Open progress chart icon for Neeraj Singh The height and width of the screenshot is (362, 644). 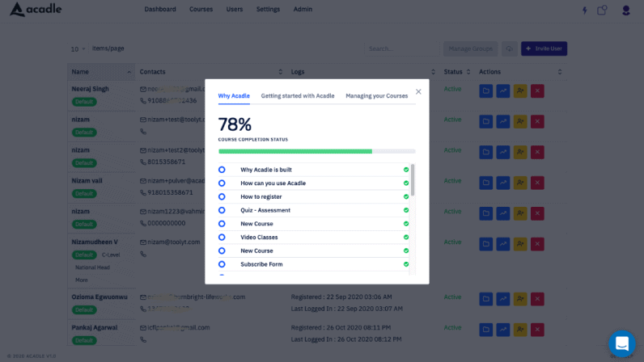pos(503,90)
